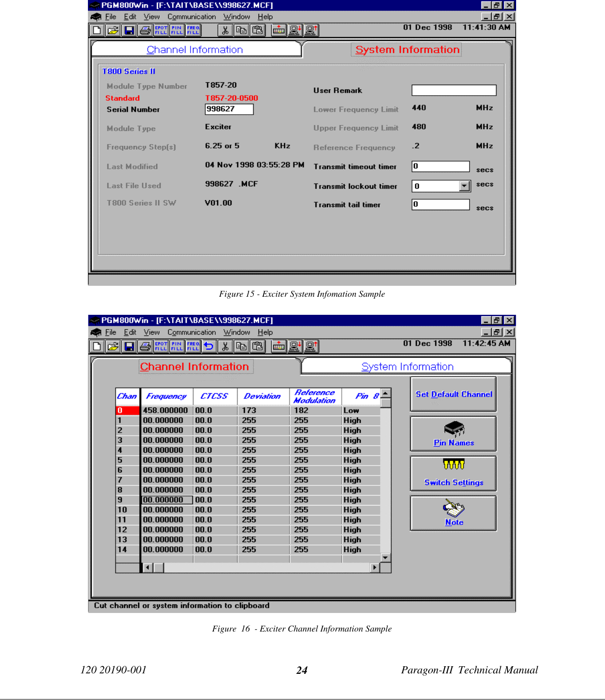605x700 pixels.
Task: Click the Save disk icon in the Figure 15 window
Action: (129, 30)
